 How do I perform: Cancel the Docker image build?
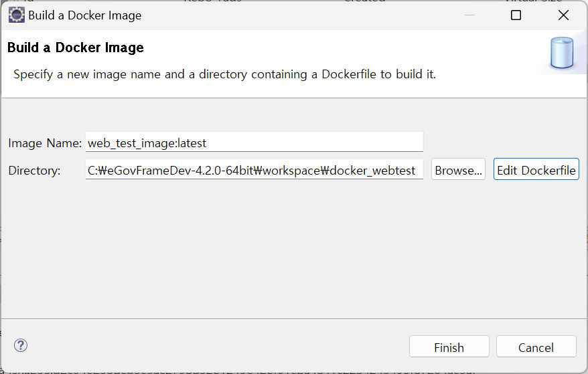tap(536, 347)
